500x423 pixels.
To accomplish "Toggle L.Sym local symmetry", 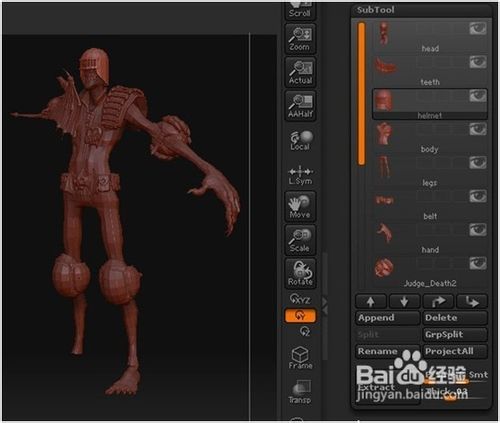I will point(300,175).
